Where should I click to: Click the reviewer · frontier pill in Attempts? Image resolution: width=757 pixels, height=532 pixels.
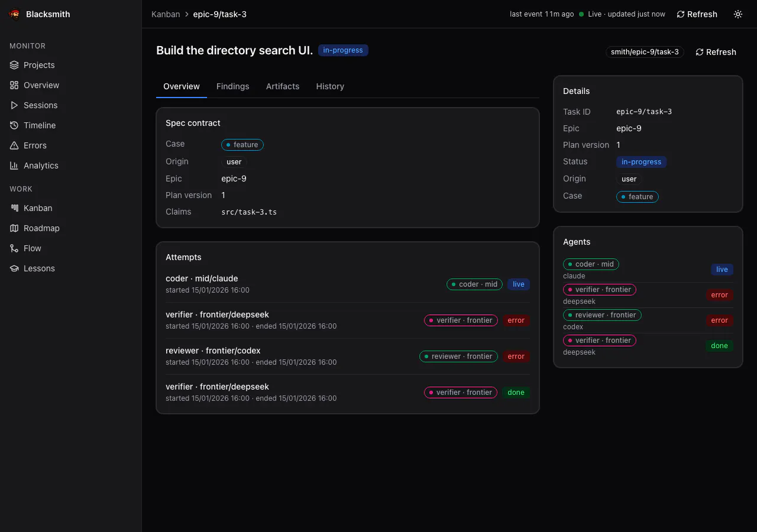click(x=458, y=356)
